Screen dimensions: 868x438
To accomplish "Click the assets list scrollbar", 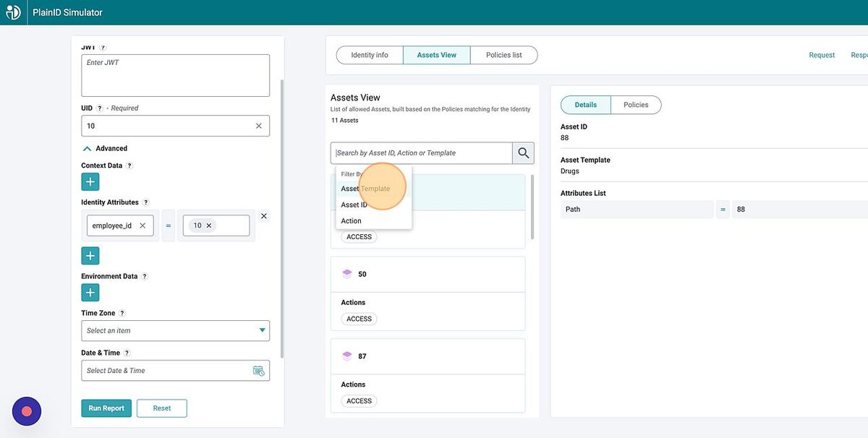I will 533,206.
